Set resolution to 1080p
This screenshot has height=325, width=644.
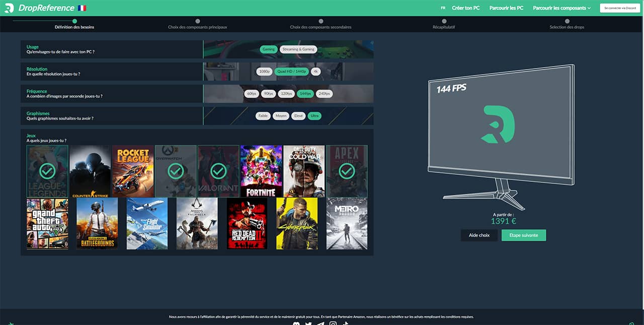pos(265,72)
